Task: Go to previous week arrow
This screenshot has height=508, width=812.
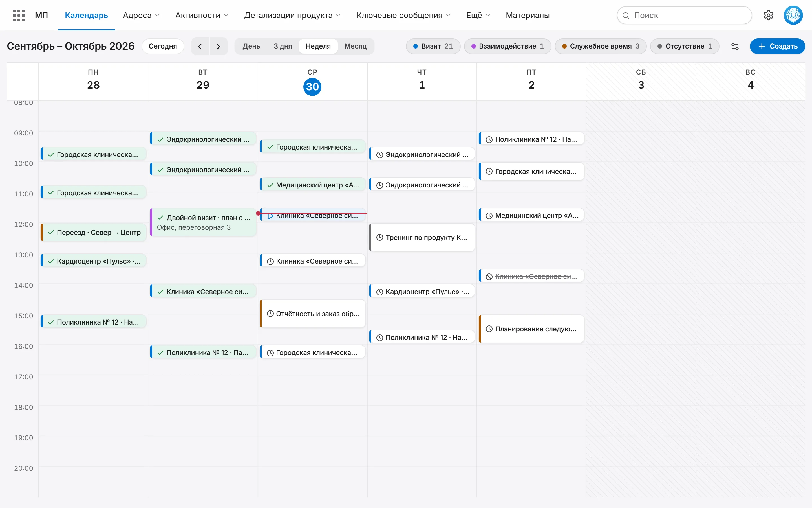Action: 200,46
